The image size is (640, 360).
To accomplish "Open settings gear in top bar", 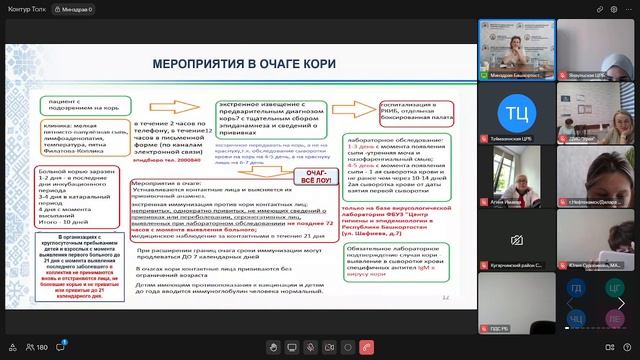I will [x=614, y=9].
